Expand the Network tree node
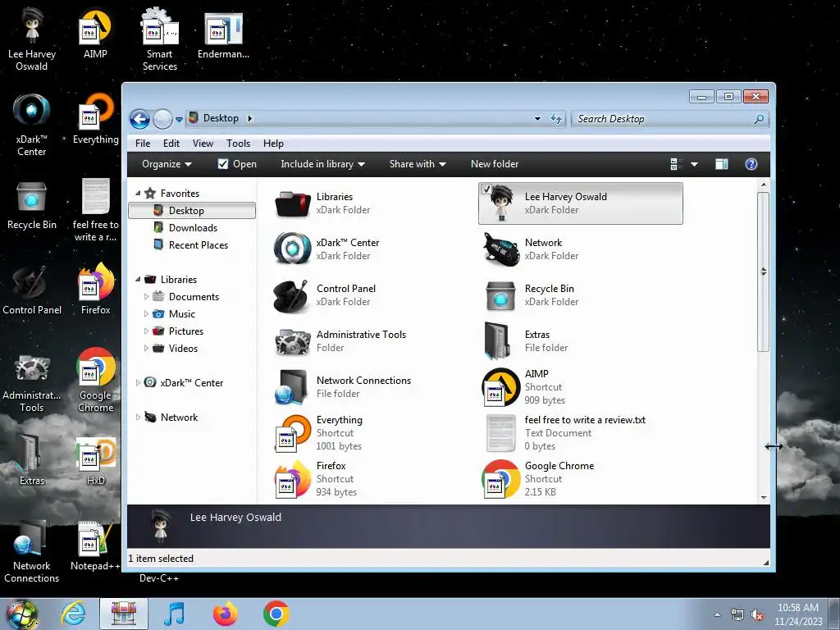840x630 pixels. click(138, 417)
